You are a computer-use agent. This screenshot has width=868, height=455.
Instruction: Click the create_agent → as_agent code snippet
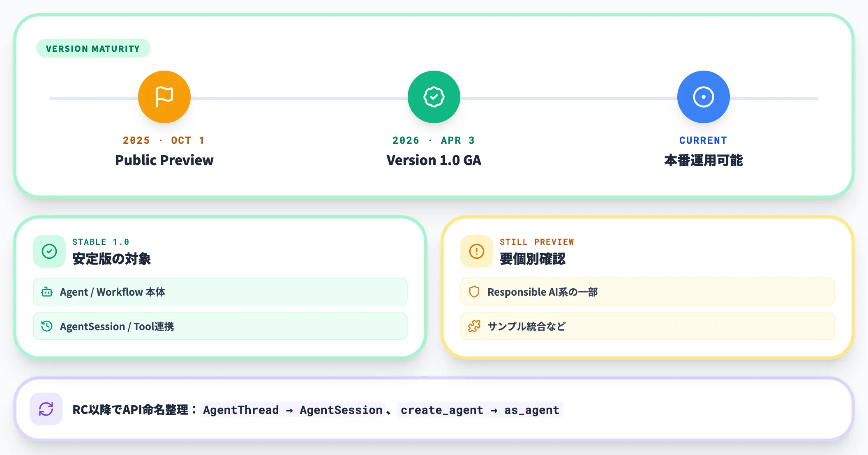point(480,410)
